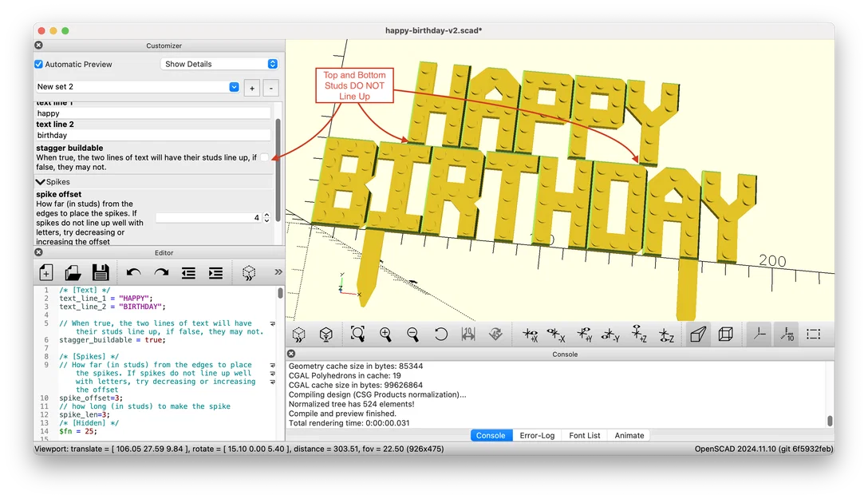Image resolution: width=868 pixels, height=499 pixels.
Task: Open the Show Details dropdown
Action: (219, 64)
